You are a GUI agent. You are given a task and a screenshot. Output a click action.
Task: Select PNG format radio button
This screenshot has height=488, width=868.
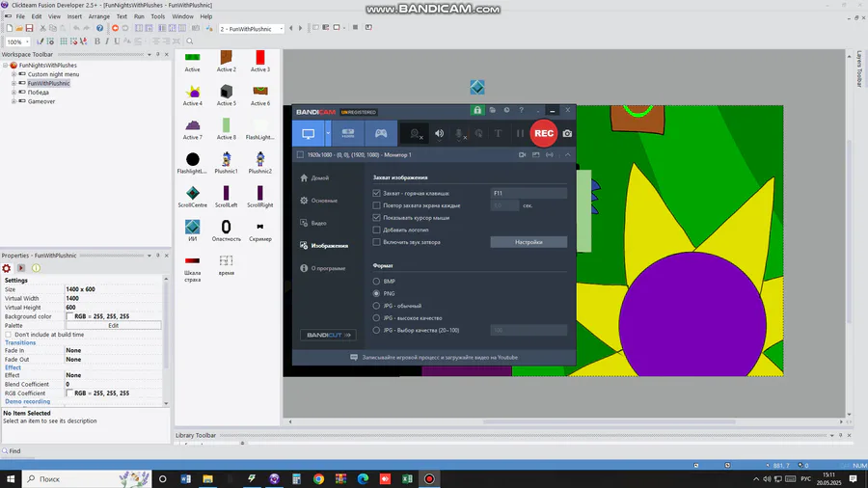pyautogui.click(x=376, y=293)
